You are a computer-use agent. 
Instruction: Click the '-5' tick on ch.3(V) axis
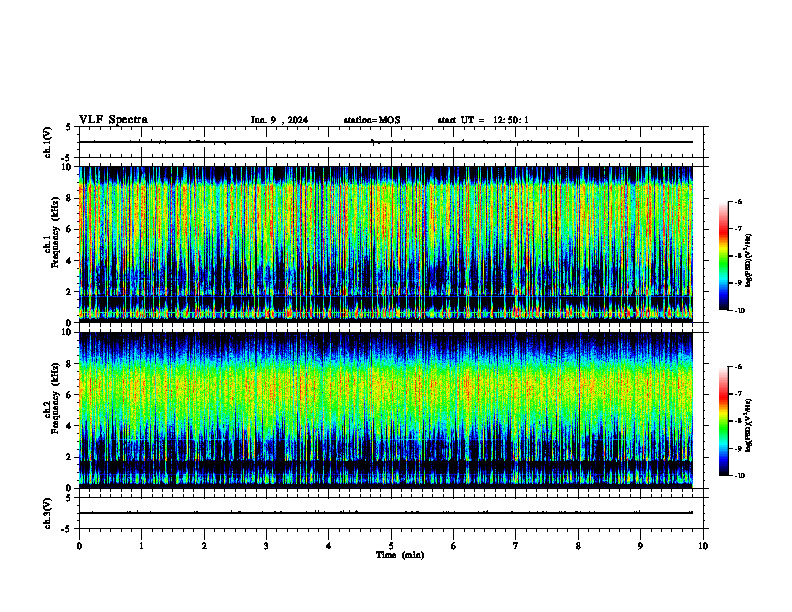pyautogui.click(x=66, y=529)
